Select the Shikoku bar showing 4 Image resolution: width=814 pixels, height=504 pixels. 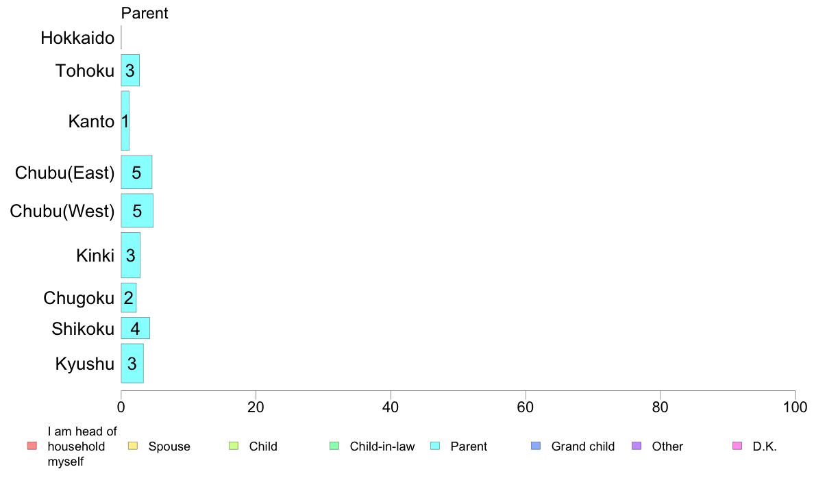click(x=136, y=328)
